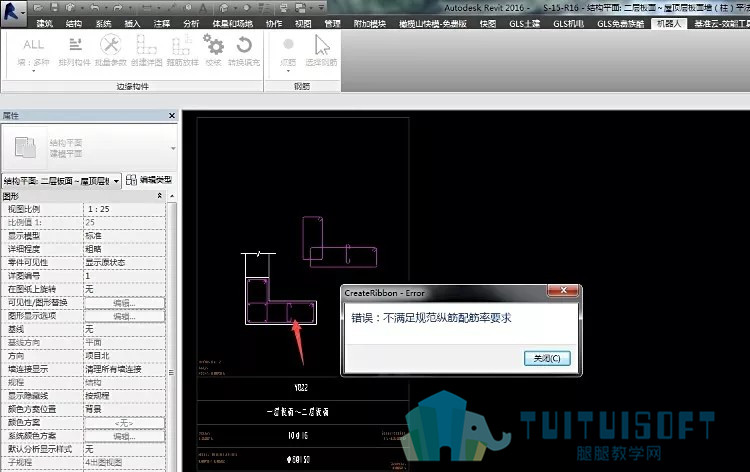Viewport: 750px width, 472px height.
Task: Open the ALL tool dropdown arrow
Action: [33, 71]
